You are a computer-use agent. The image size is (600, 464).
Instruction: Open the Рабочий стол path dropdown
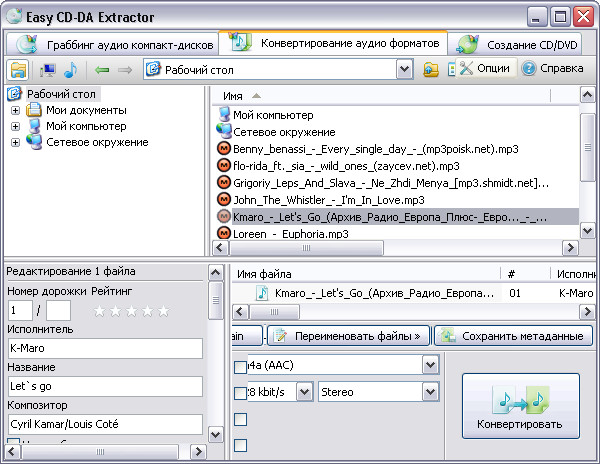click(404, 70)
